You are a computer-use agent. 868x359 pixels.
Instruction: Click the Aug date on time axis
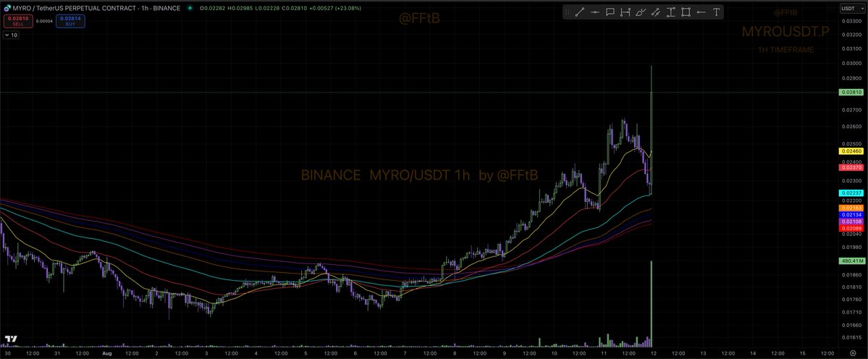107,353
